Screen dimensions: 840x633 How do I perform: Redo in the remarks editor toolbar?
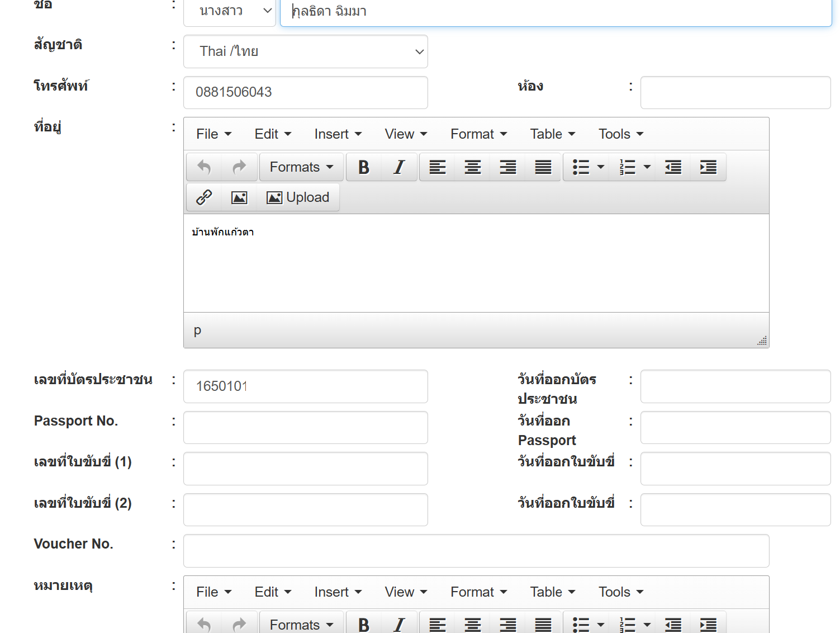coord(239,624)
